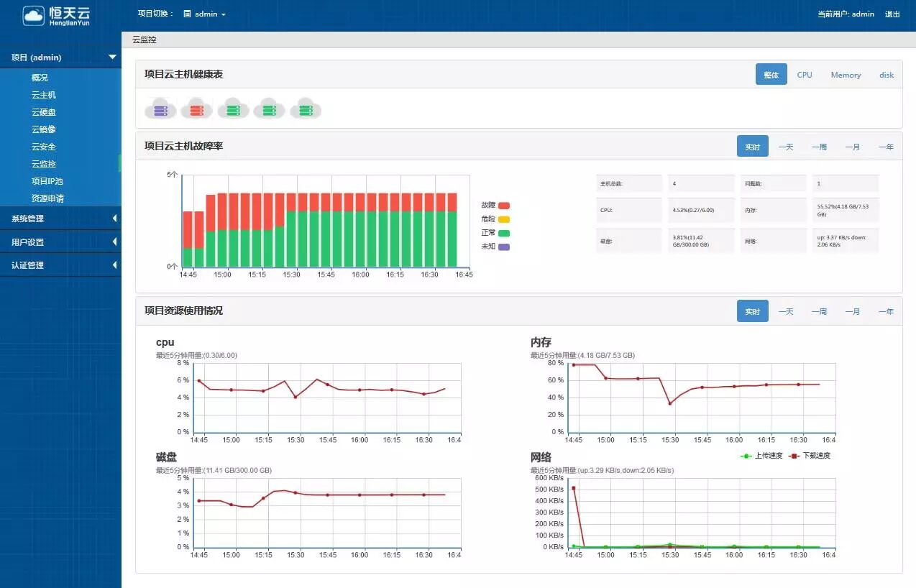Select the 整体 tab in health table
916x588 pixels.
(x=771, y=74)
